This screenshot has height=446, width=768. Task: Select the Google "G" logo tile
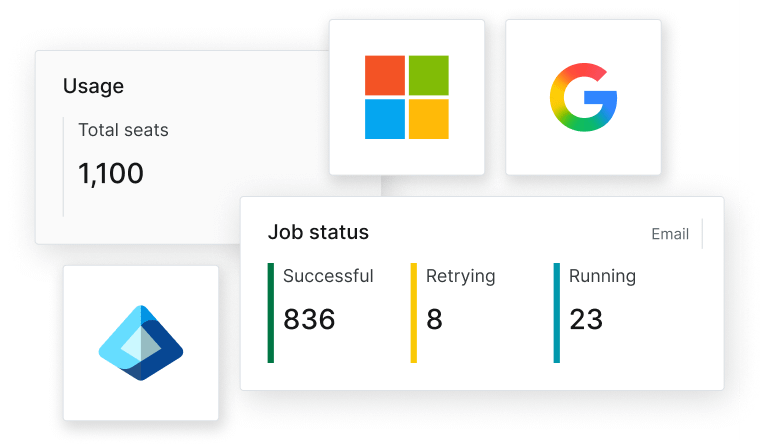(x=583, y=97)
